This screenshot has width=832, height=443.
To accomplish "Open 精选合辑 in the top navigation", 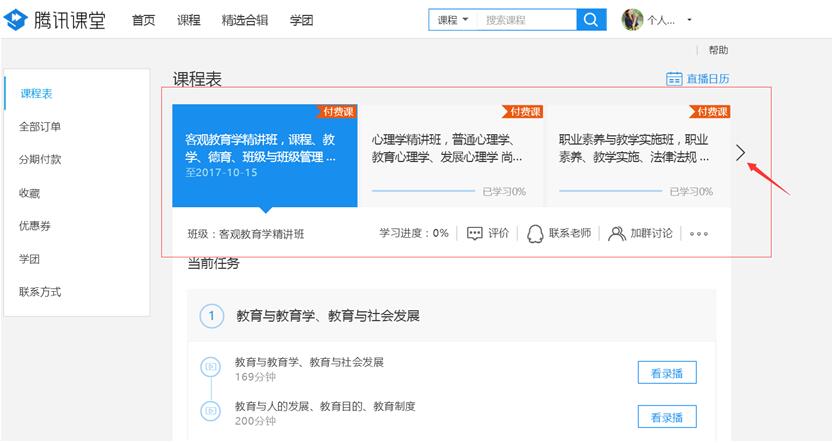I will pyautogui.click(x=245, y=21).
